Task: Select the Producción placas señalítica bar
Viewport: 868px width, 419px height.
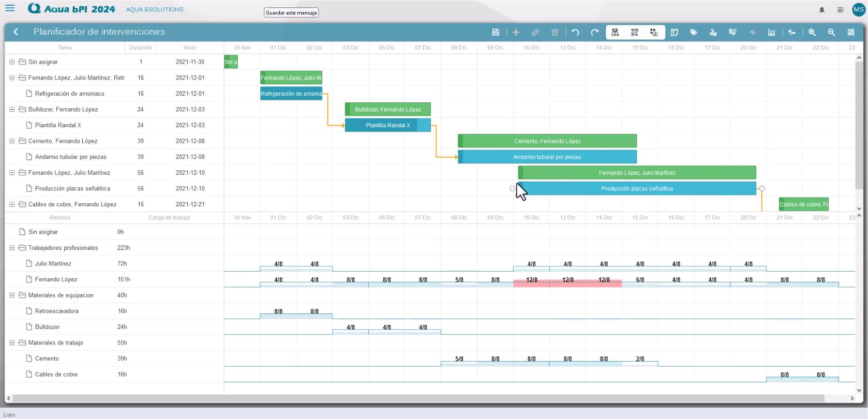Action: tap(637, 188)
